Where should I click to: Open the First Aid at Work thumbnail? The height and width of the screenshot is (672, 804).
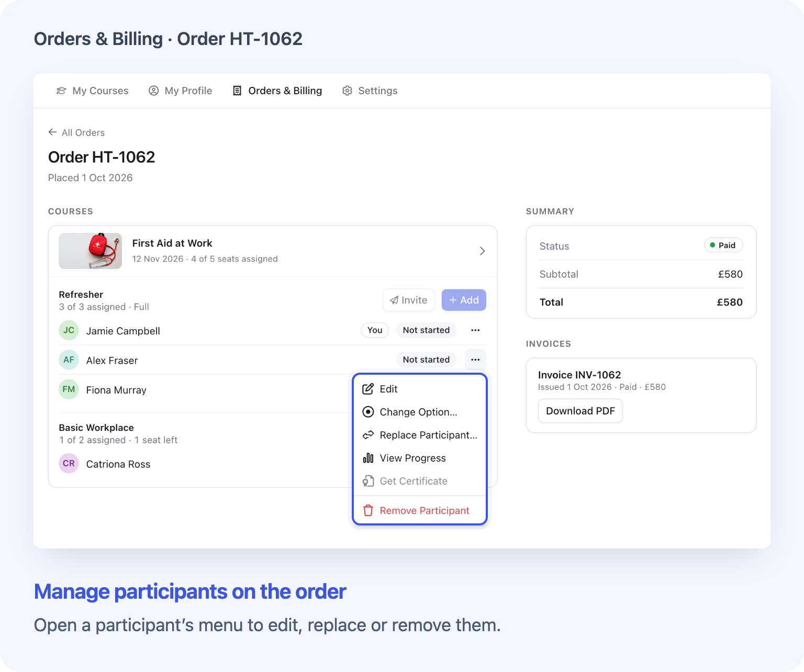pyautogui.click(x=90, y=251)
